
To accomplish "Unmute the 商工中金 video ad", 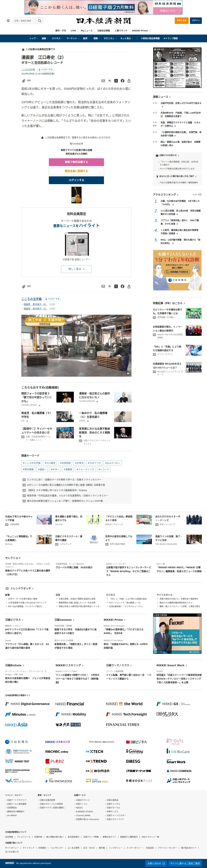I will click(x=128, y=373).
